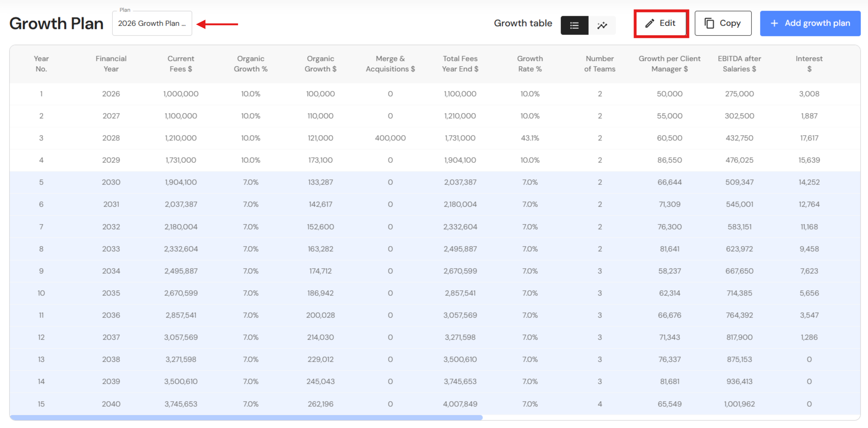
Task: Click the Growth Plan page title
Action: click(x=56, y=23)
